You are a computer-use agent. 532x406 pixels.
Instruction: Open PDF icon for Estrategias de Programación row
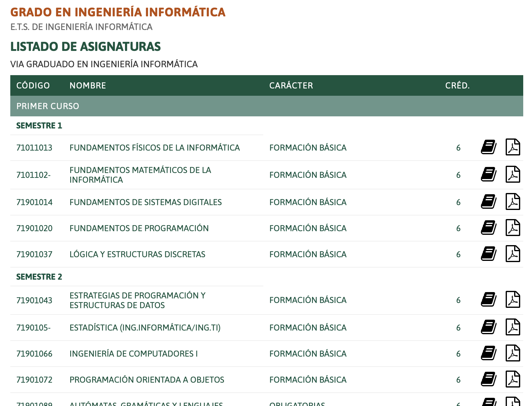click(513, 299)
